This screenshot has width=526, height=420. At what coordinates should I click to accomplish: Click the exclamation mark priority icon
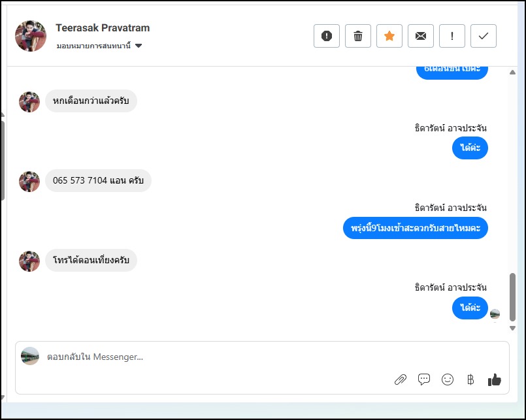pos(452,36)
